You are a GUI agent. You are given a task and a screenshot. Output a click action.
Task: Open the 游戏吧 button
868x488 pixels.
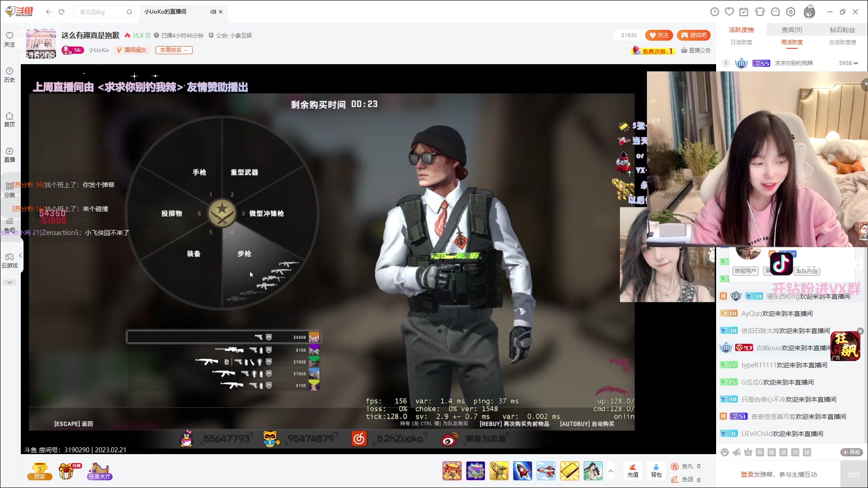pos(693,35)
